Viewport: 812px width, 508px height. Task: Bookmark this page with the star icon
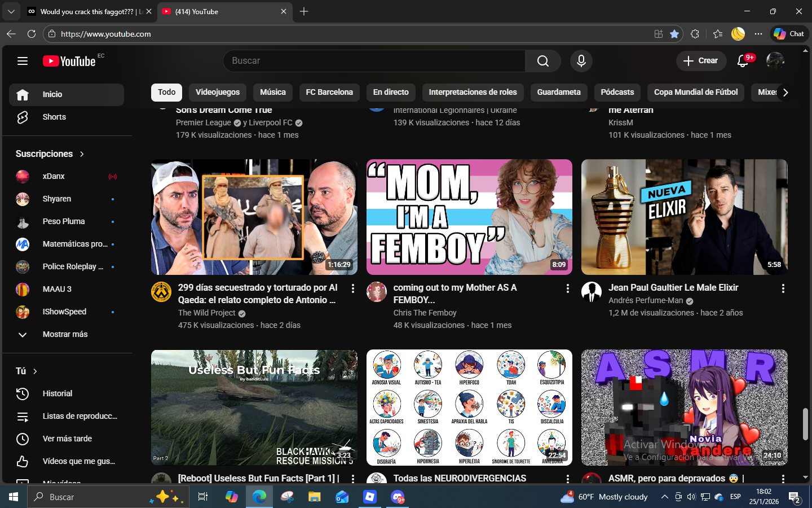pyautogui.click(x=674, y=34)
